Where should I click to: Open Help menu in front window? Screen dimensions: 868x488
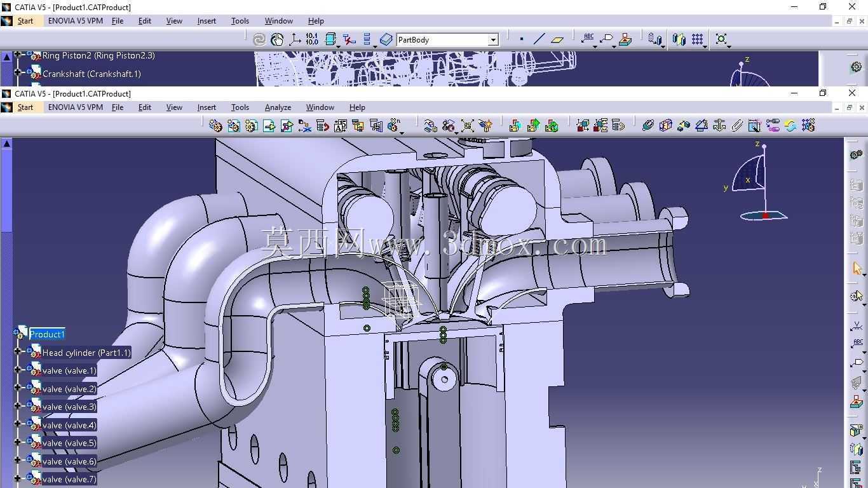(357, 107)
